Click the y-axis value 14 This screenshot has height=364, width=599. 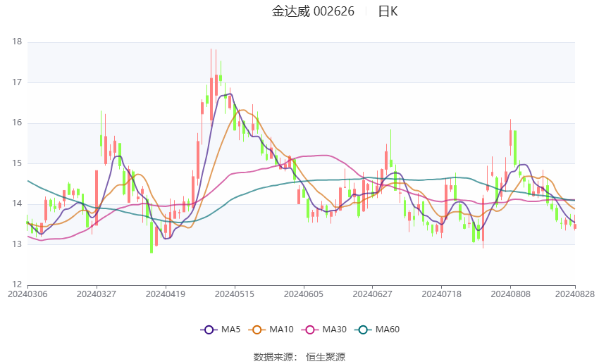[17, 203]
